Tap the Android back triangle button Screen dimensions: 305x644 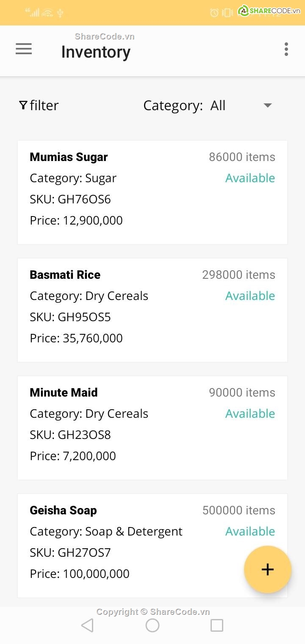click(87, 625)
